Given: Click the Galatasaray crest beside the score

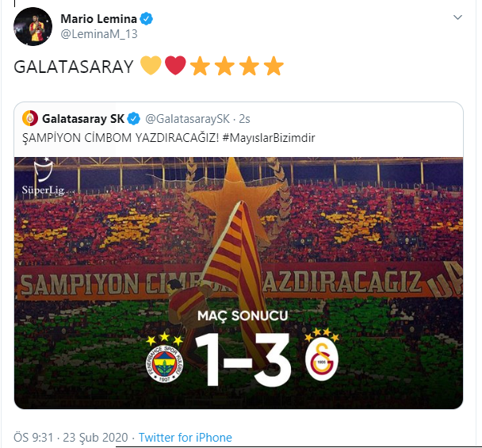Looking at the screenshot, I should click(x=322, y=358).
